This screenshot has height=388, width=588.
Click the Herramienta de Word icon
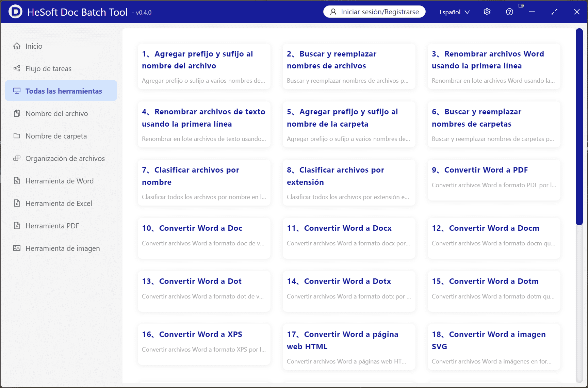coord(17,181)
